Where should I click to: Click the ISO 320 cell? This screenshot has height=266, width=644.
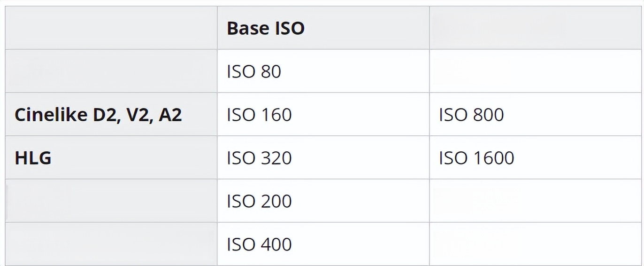(323, 157)
